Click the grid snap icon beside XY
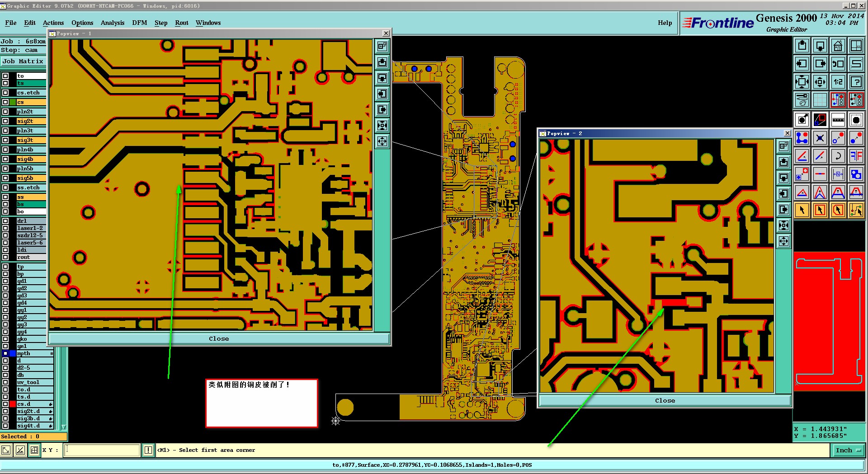 pos(34,450)
